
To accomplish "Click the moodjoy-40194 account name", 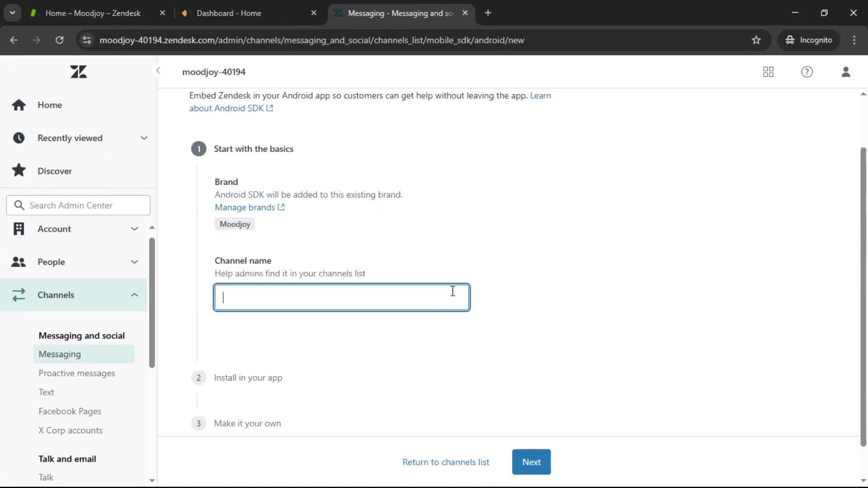I will 214,72.
